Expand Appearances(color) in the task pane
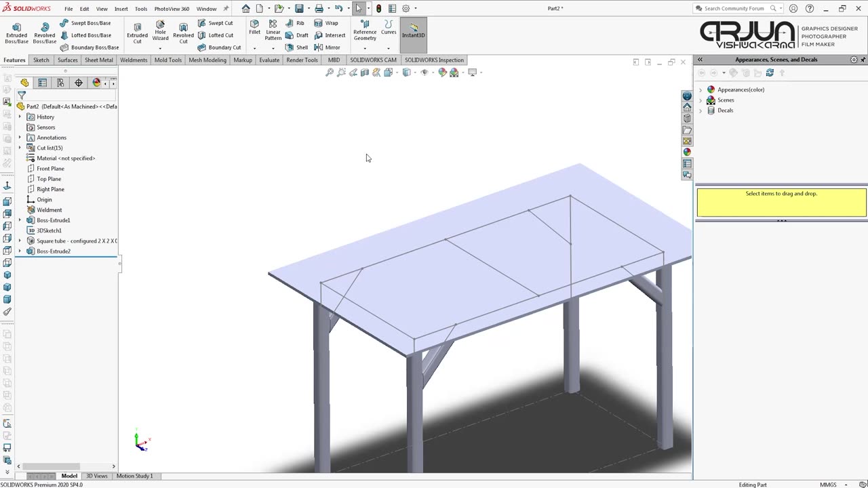The image size is (868, 488). point(701,89)
